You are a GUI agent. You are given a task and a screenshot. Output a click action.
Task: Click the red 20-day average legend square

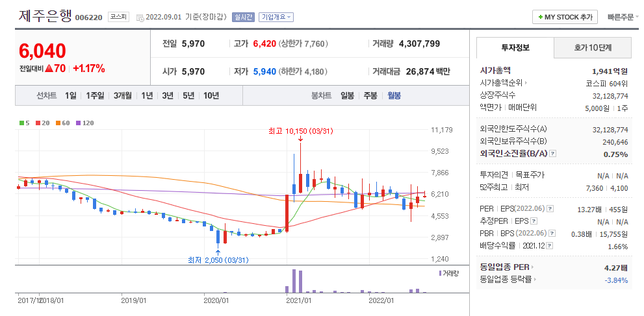pyautogui.click(x=38, y=123)
